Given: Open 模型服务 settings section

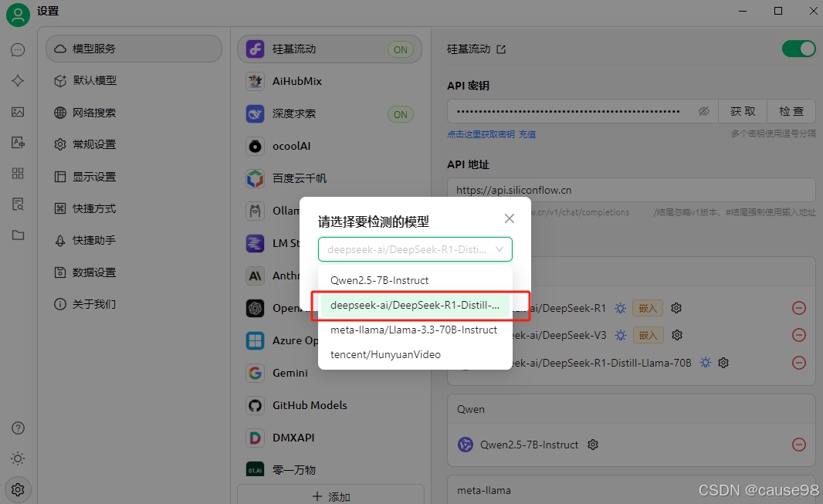Looking at the screenshot, I should (134, 49).
